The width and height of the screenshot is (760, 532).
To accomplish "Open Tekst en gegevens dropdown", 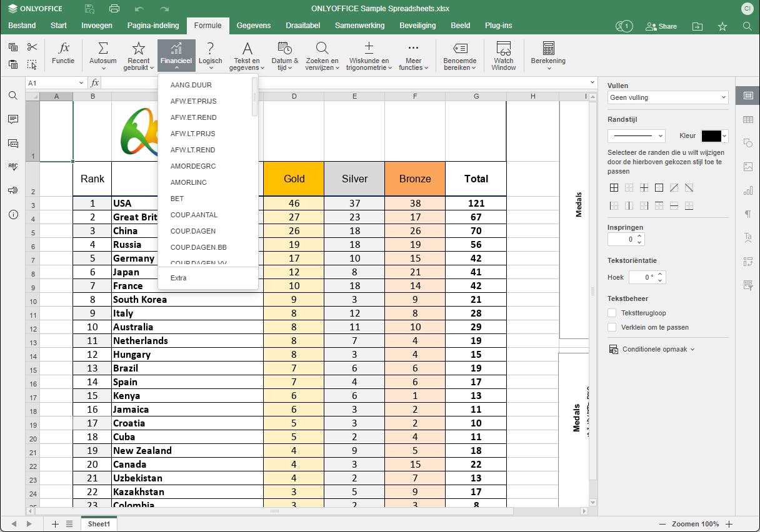I will coord(247,56).
